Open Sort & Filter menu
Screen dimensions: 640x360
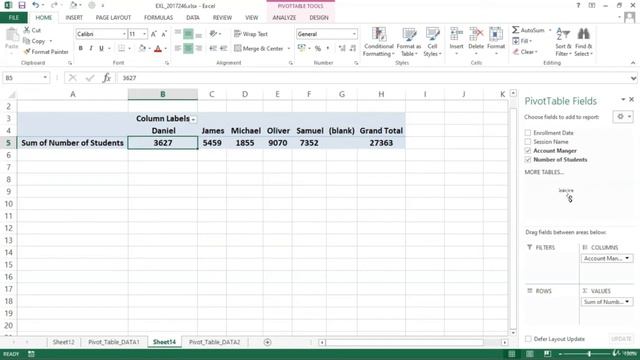tap(563, 42)
